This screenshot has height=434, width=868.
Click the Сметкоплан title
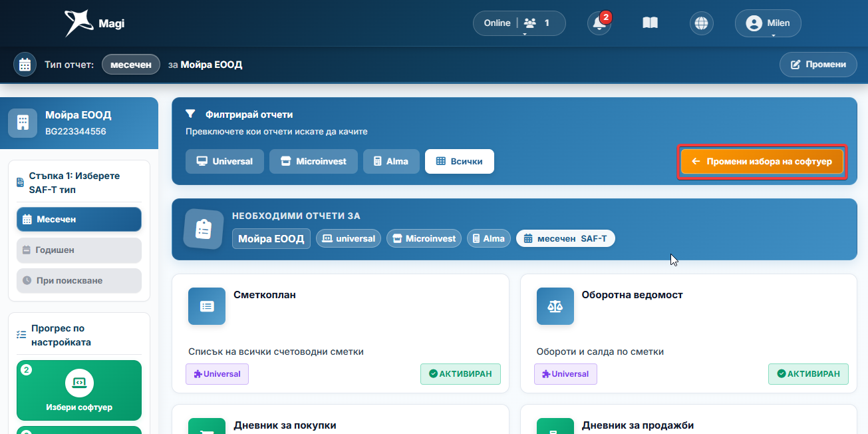coord(265,295)
